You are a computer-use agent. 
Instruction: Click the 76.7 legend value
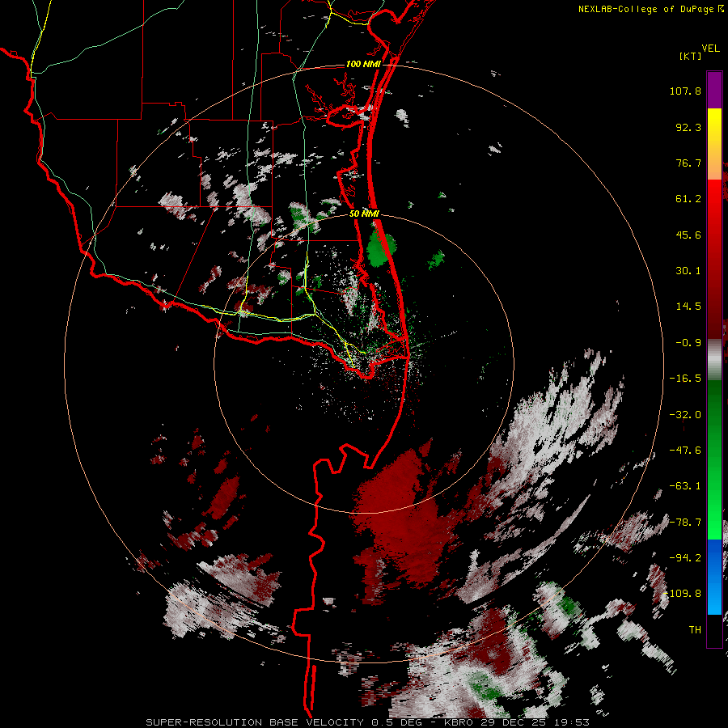click(x=688, y=163)
